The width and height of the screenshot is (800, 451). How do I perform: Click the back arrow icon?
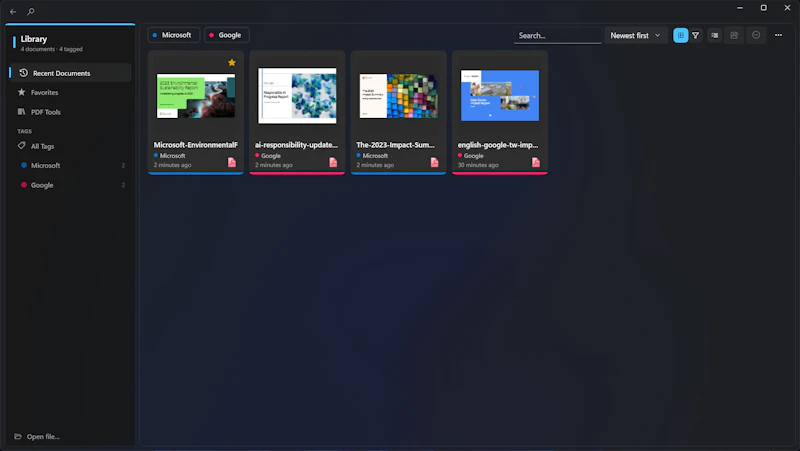coord(13,11)
